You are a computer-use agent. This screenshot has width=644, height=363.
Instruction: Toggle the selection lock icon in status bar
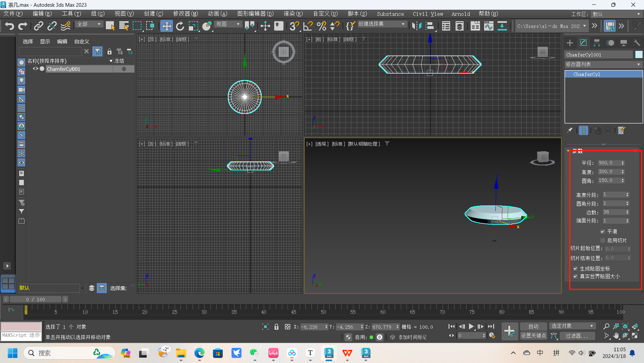(x=276, y=327)
